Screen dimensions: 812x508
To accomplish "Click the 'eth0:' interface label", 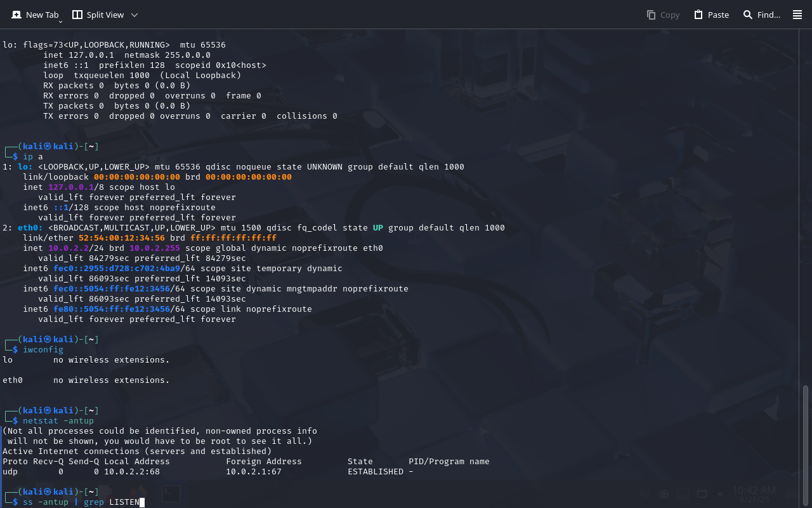I will [x=30, y=228].
